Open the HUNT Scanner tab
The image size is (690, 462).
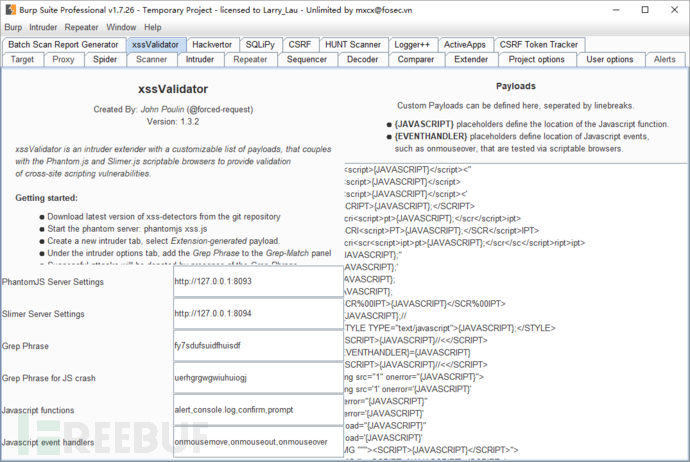[x=353, y=45]
